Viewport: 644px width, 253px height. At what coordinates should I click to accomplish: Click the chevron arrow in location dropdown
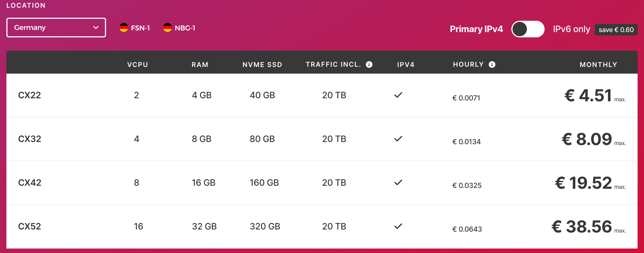(x=96, y=28)
